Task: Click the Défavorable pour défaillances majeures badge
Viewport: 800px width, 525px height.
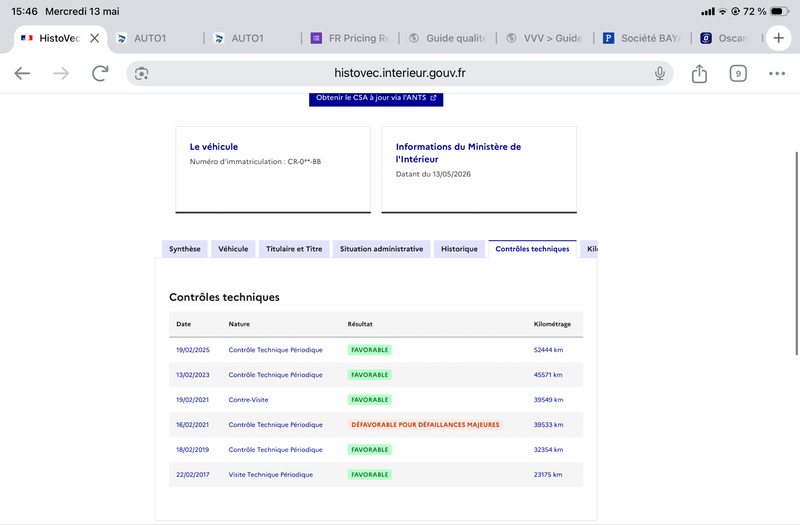Action: 425,424
